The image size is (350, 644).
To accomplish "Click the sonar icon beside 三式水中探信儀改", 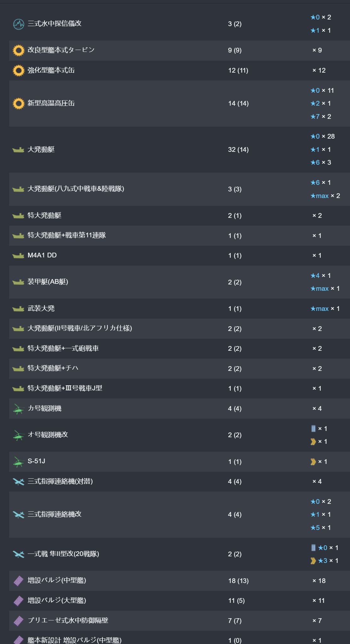I will [x=19, y=24].
